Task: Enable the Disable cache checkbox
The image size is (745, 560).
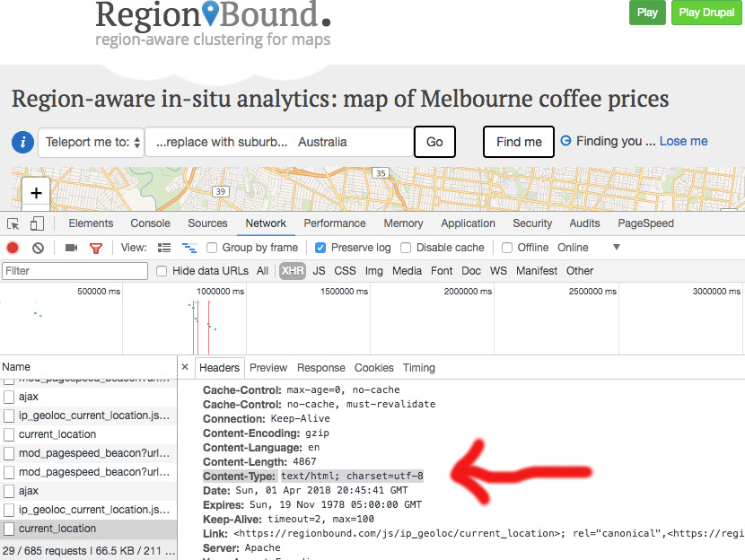Action: click(406, 248)
